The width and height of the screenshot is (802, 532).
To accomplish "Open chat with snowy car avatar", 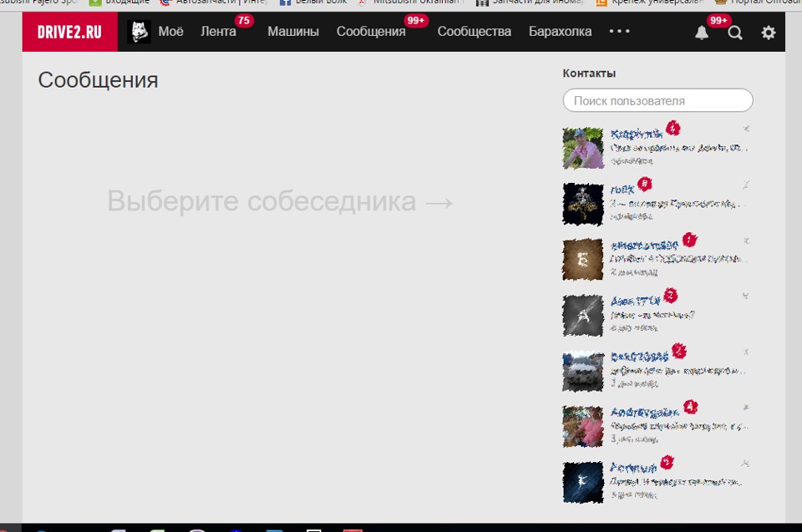I will [583, 372].
